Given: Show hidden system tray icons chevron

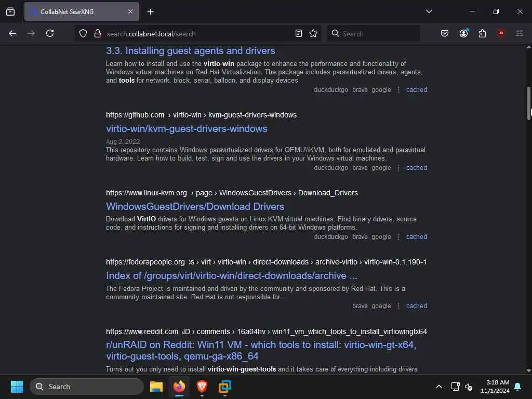Looking at the screenshot, I should (x=438, y=387).
